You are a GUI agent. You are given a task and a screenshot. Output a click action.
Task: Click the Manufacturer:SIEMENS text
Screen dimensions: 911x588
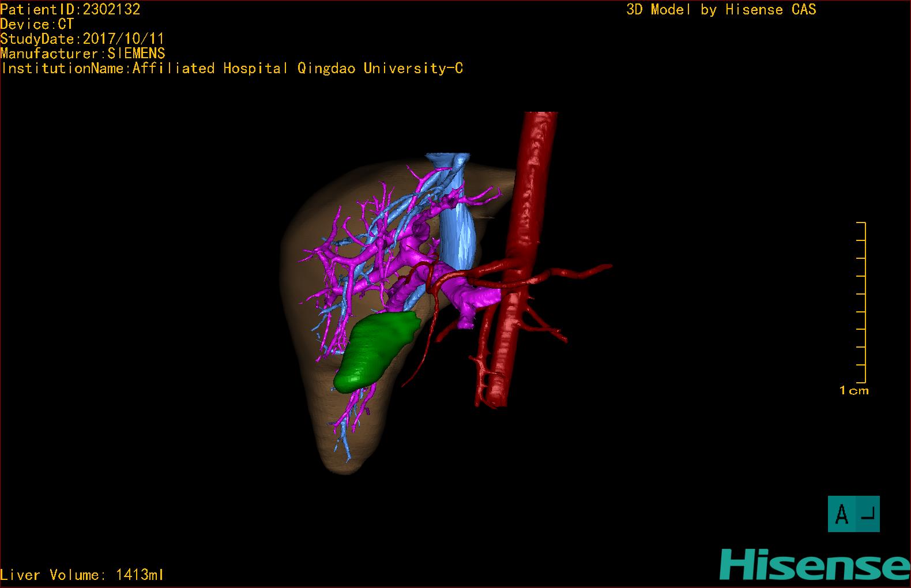coord(82,54)
